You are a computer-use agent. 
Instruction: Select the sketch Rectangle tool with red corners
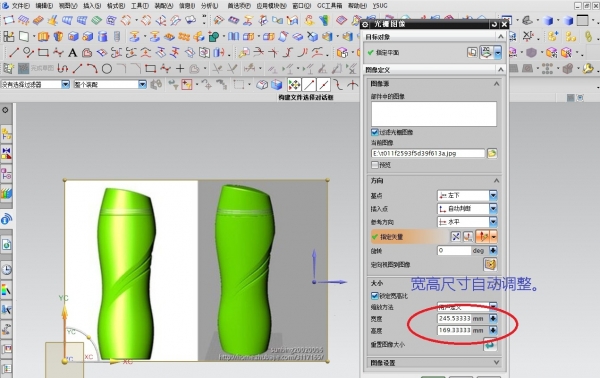coord(150,69)
